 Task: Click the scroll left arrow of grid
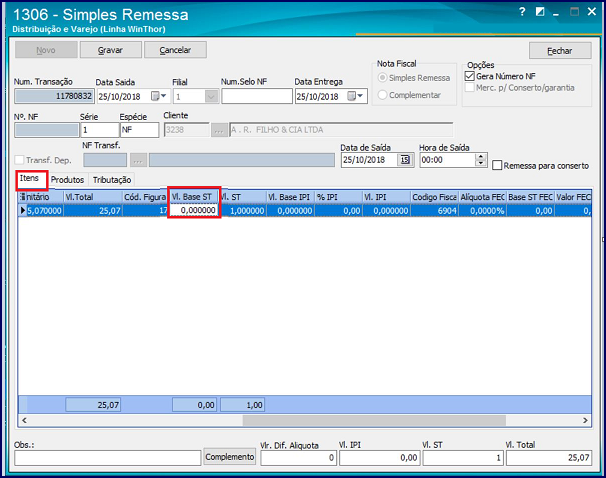pyautogui.click(x=24, y=420)
